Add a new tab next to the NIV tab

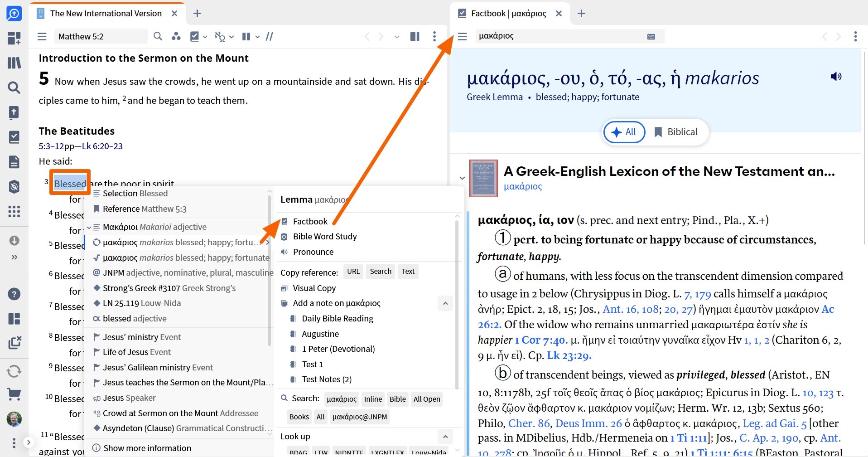tap(197, 14)
